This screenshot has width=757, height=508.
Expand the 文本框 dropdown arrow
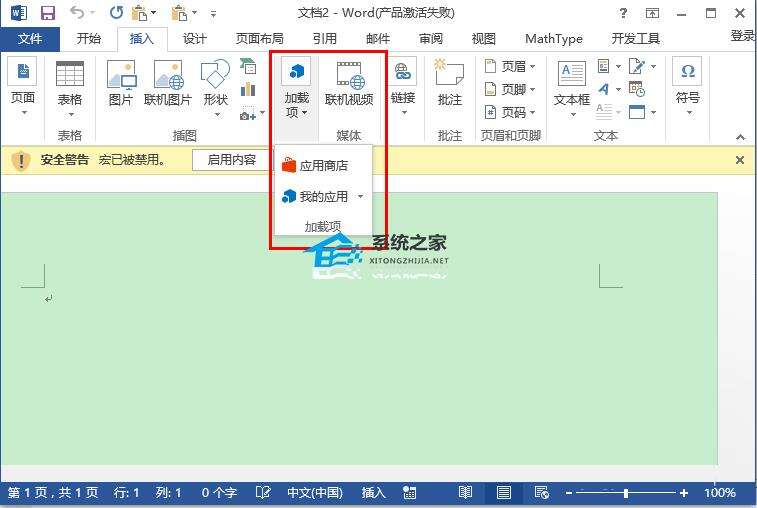(573, 114)
